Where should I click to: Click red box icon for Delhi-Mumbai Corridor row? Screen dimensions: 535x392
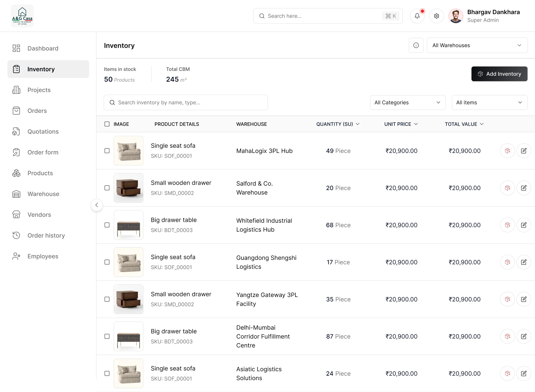tap(507, 336)
